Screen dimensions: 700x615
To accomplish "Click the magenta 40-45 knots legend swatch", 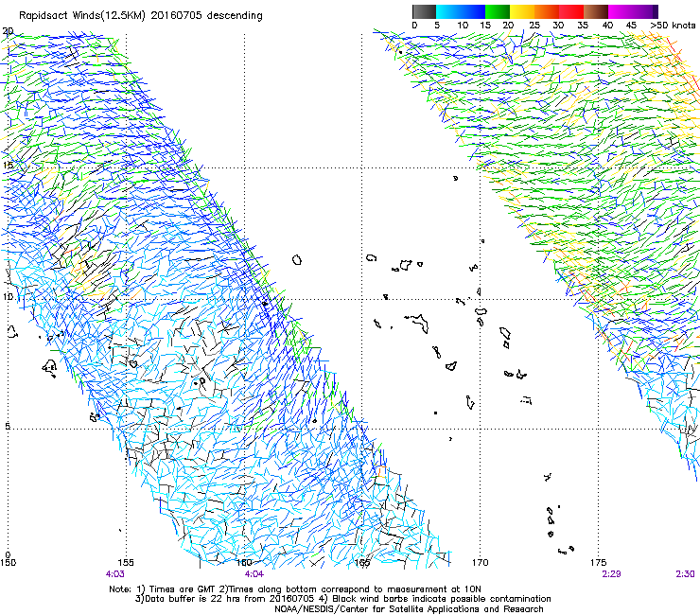I will (621, 11).
